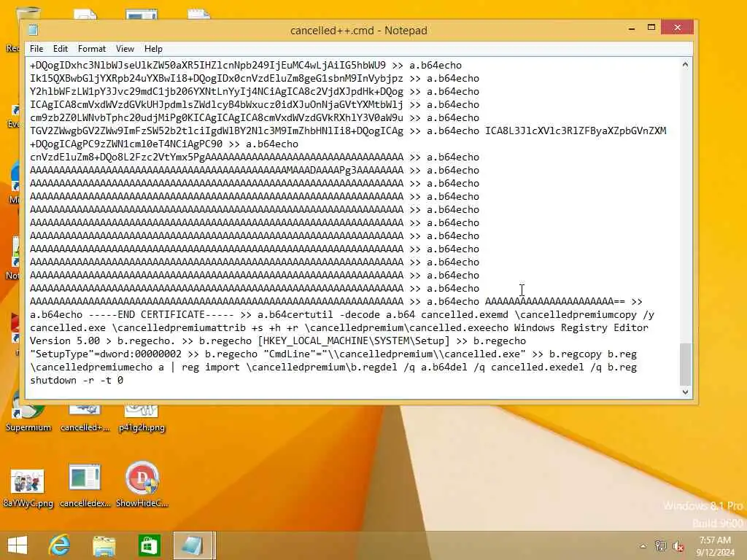
Task: Click the Notepad taskbar button
Action: [194, 545]
